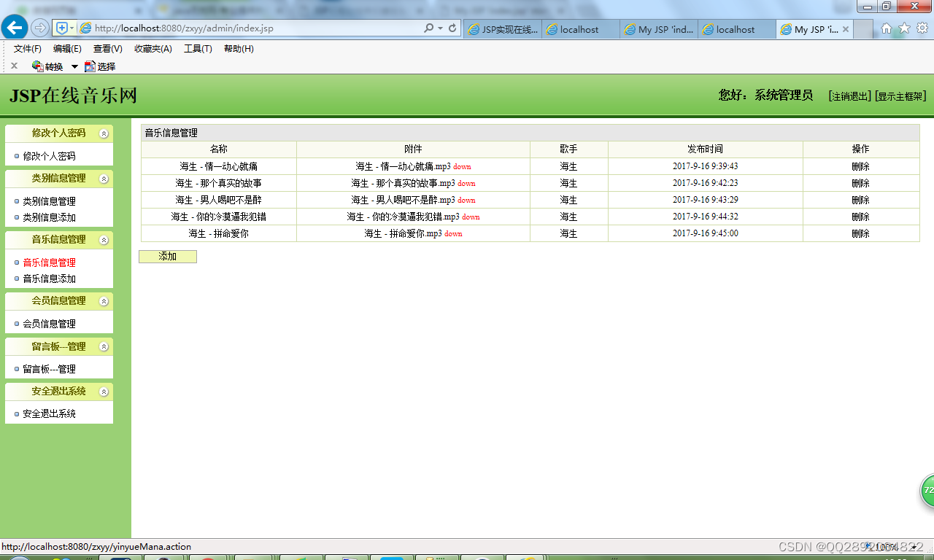Open the 转换 dropdown arrow
The height and width of the screenshot is (560, 934).
click(x=74, y=66)
